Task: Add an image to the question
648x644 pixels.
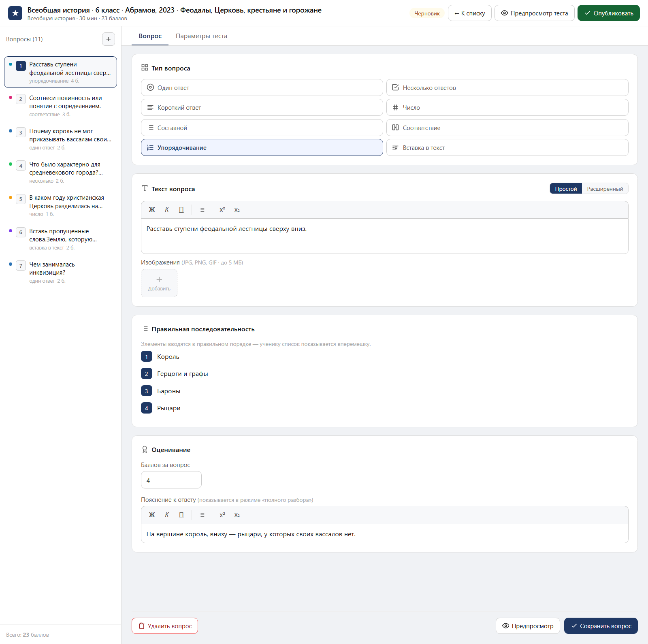Action: point(159,283)
